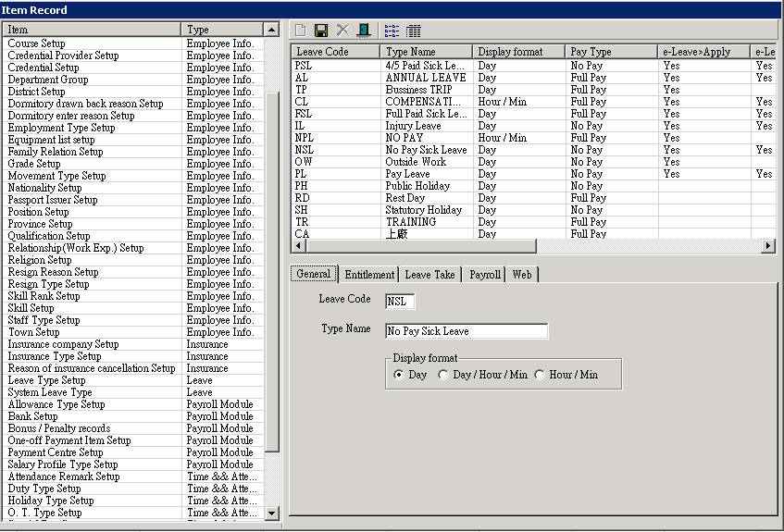The height and width of the screenshot is (532, 784).
Task: Select the Leave Type Setup item
Action: pos(133,380)
